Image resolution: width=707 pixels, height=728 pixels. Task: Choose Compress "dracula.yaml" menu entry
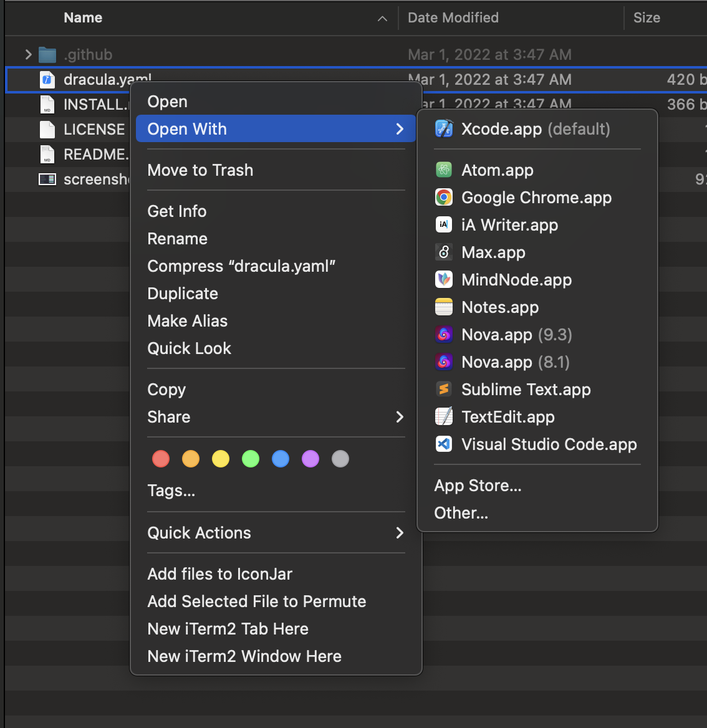241,266
